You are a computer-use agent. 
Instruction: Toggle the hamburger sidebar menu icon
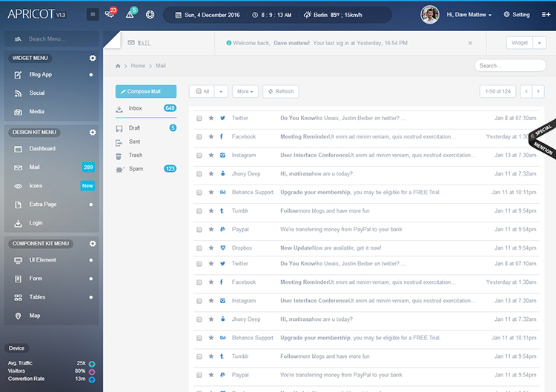click(93, 15)
